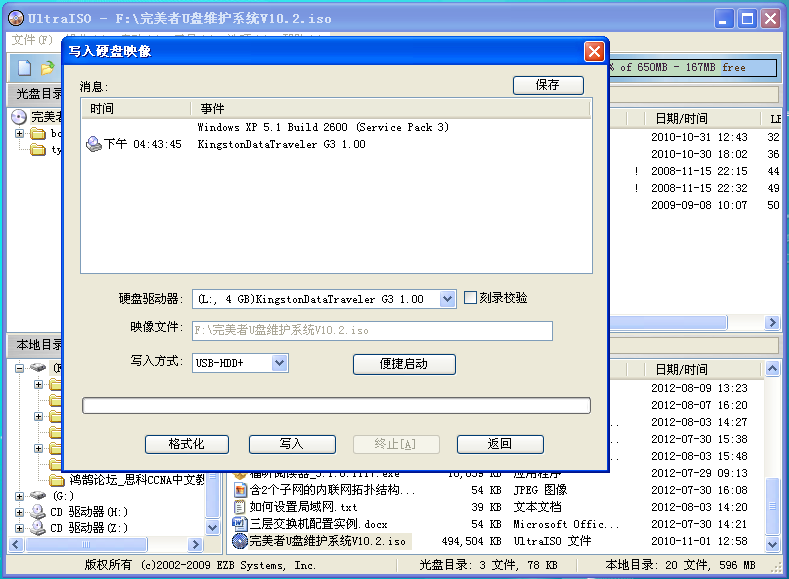789x579 pixels.
Task: Click the write progress bar
Action: (x=336, y=405)
